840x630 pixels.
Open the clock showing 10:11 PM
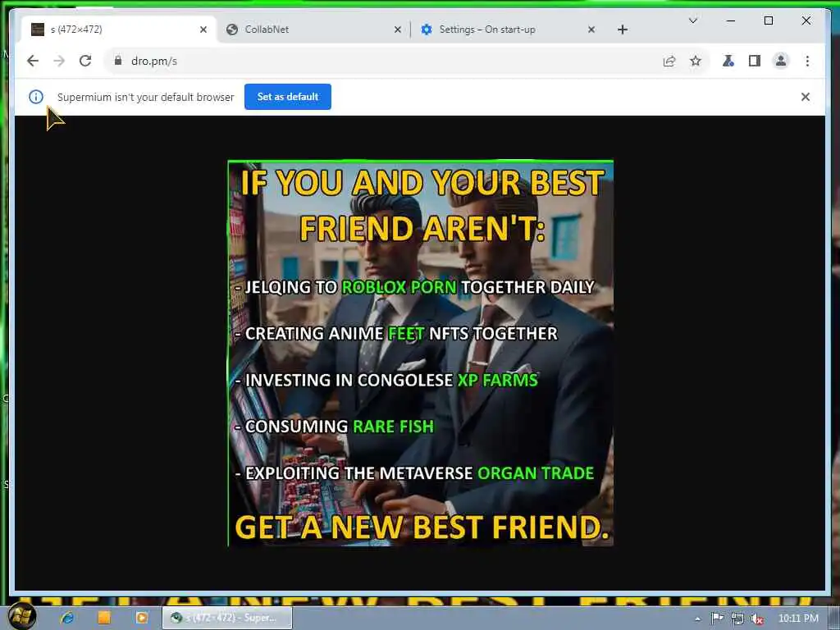[x=798, y=619]
